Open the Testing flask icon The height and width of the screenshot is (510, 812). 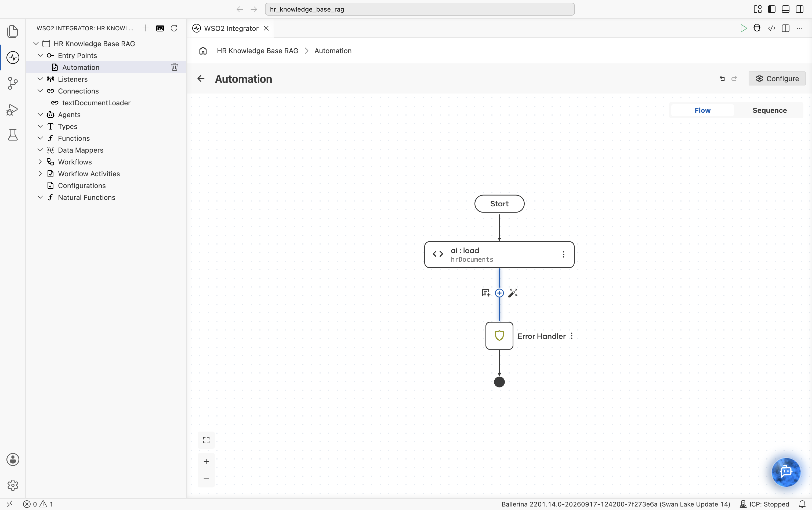click(13, 135)
